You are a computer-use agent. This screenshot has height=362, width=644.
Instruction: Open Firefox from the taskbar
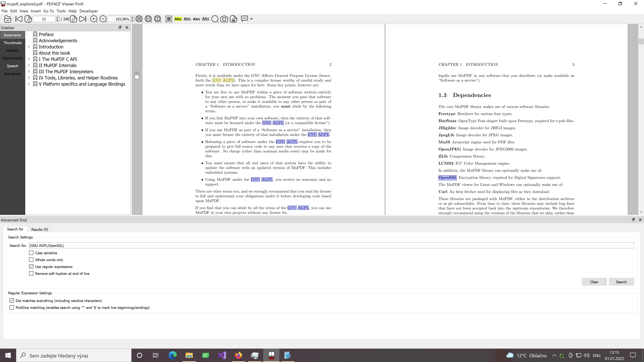point(238,355)
